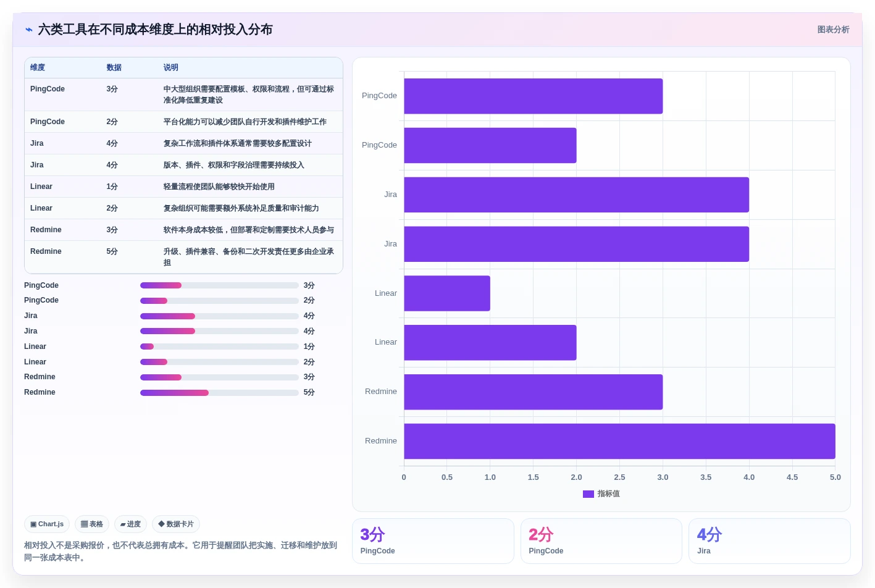Click the 数据 column header
The height and width of the screenshot is (588, 875).
click(114, 67)
